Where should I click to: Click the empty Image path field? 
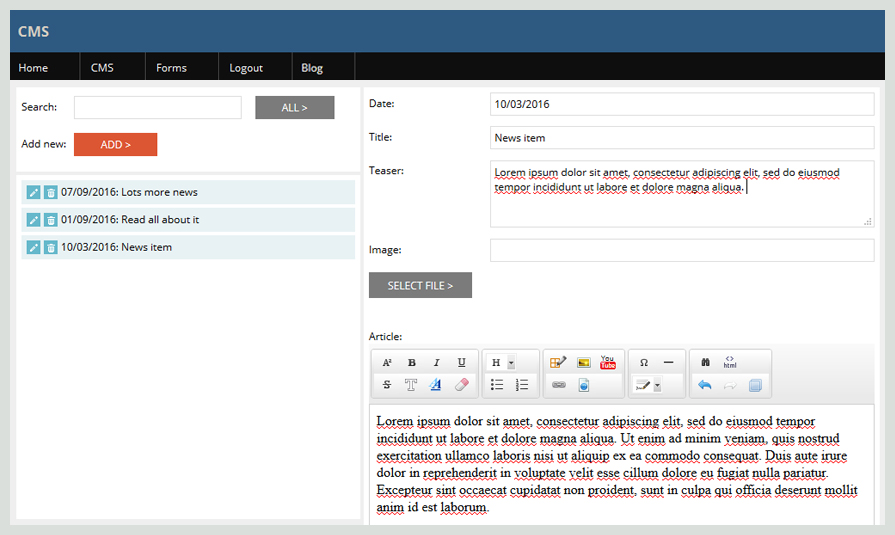point(682,250)
